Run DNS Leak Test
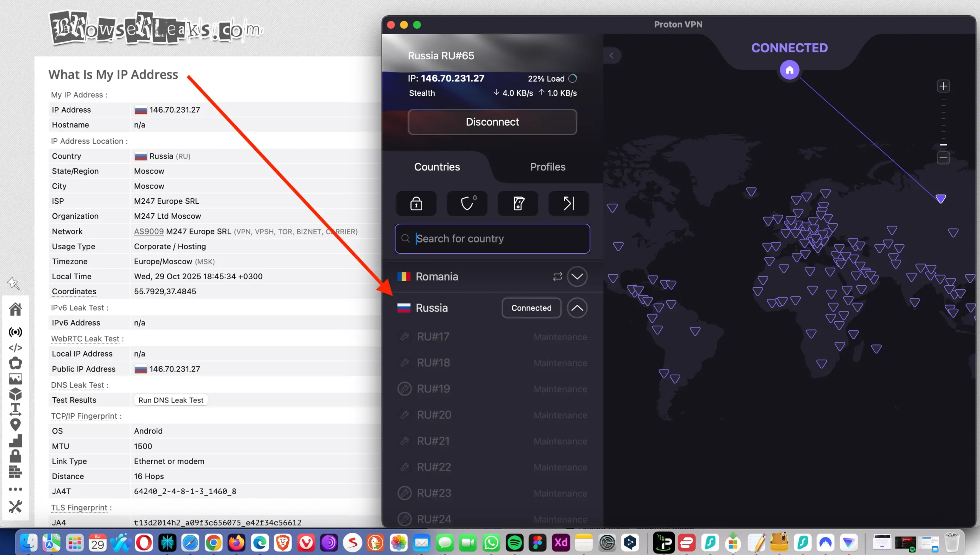 (x=171, y=399)
